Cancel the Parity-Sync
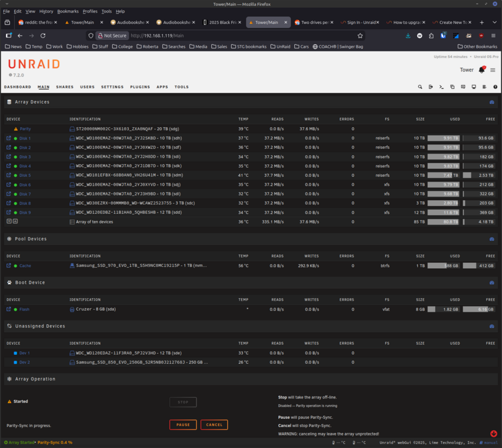This screenshot has height=448, width=502. [x=214, y=425]
